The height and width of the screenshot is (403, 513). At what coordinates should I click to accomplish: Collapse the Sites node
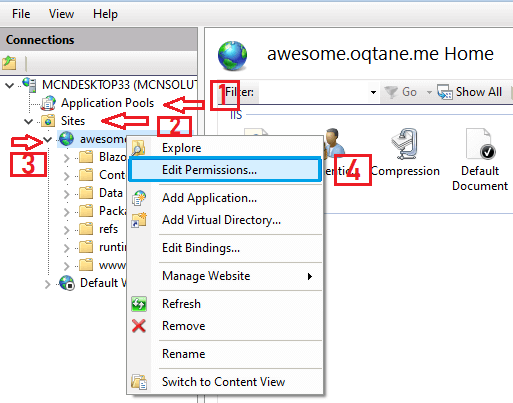[x=29, y=122]
